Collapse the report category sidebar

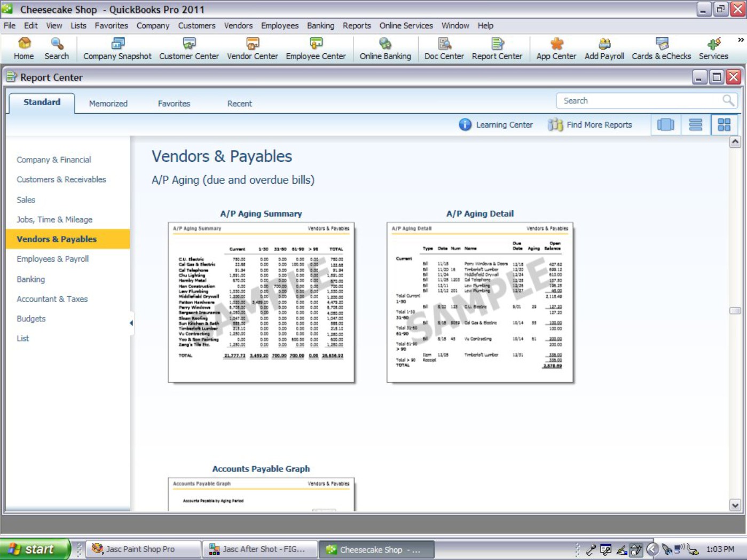click(x=131, y=323)
